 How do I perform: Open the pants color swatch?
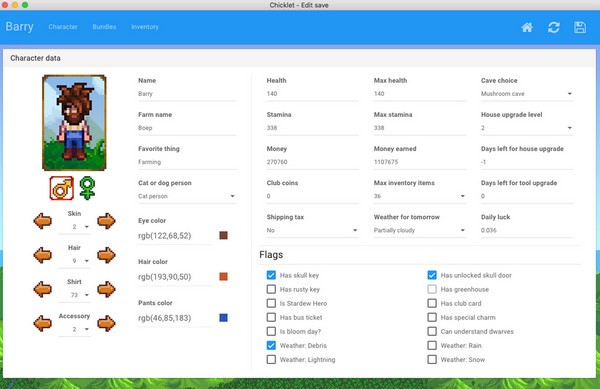[x=223, y=317]
